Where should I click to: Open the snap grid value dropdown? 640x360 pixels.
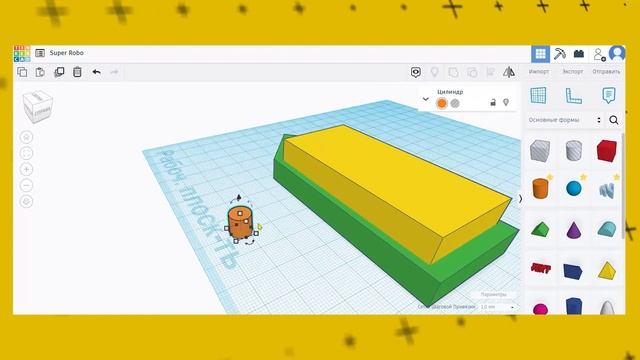[x=497, y=307]
